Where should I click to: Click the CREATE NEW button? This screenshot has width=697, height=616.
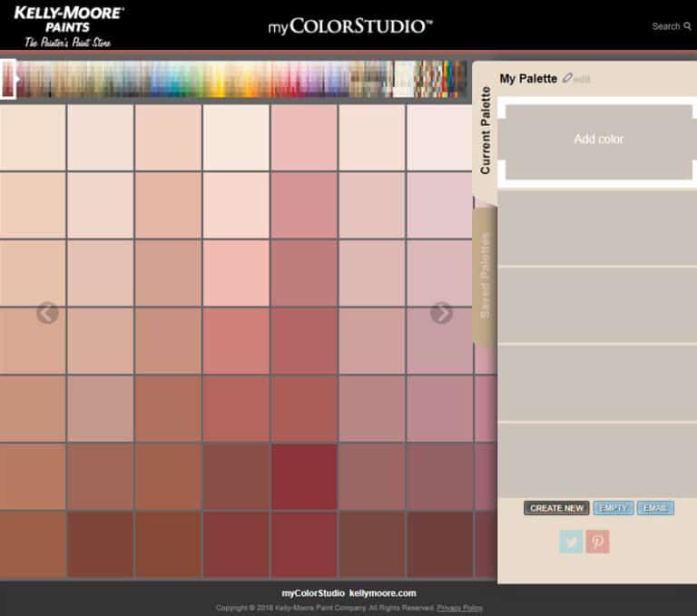[x=556, y=508]
